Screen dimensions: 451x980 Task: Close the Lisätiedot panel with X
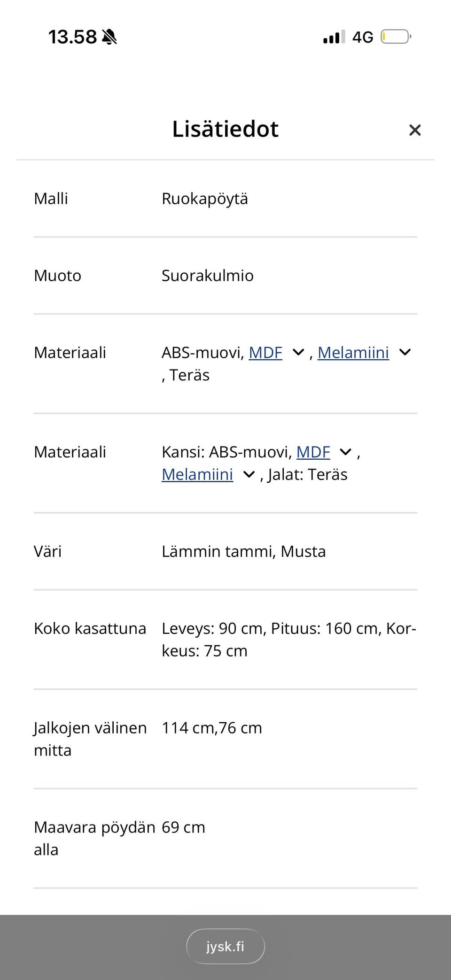pyautogui.click(x=414, y=130)
